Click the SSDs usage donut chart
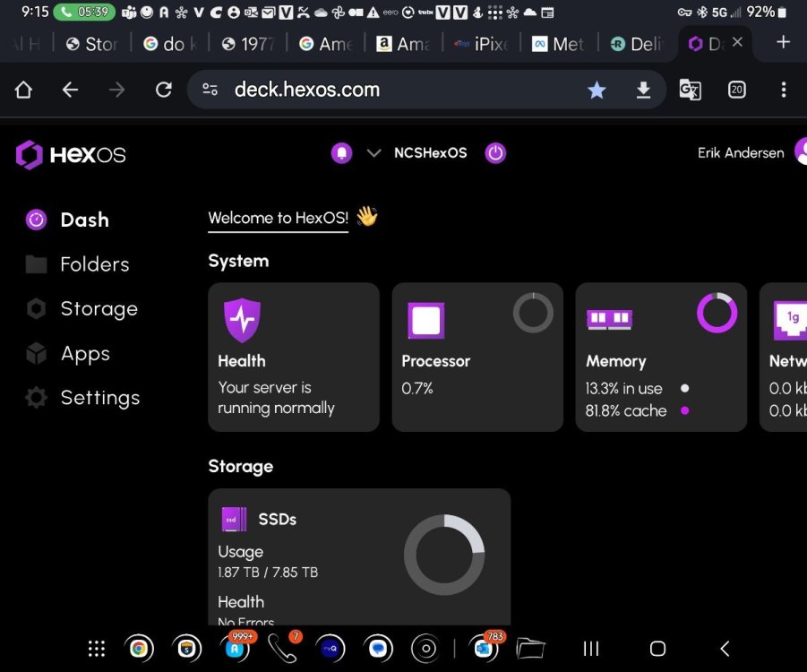This screenshot has height=672, width=807. tap(443, 555)
